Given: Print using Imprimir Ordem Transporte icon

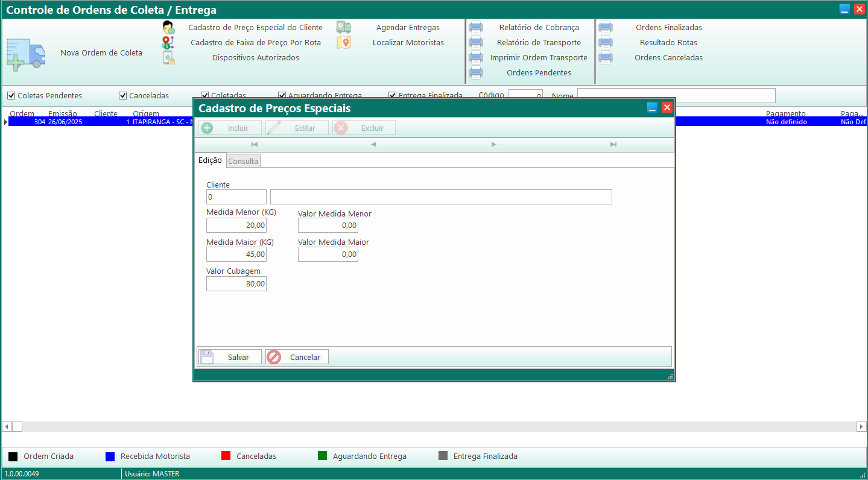Looking at the screenshot, I should pos(476,58).
